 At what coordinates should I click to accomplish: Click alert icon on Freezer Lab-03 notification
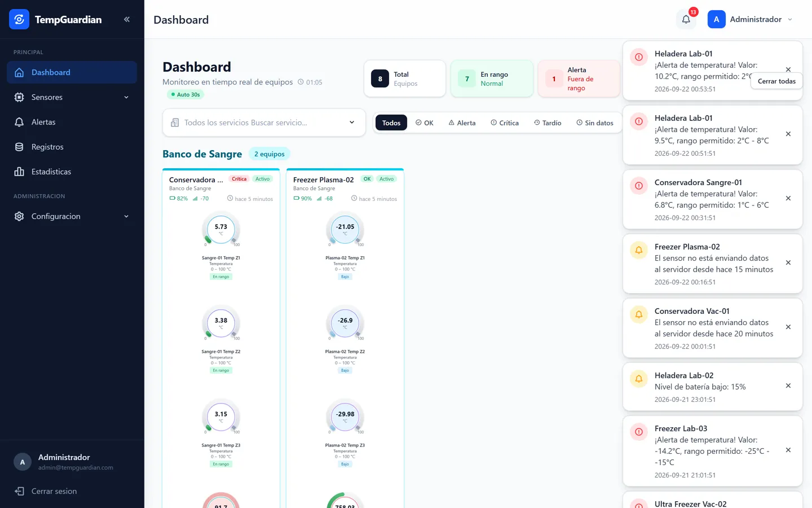(639, 432)
